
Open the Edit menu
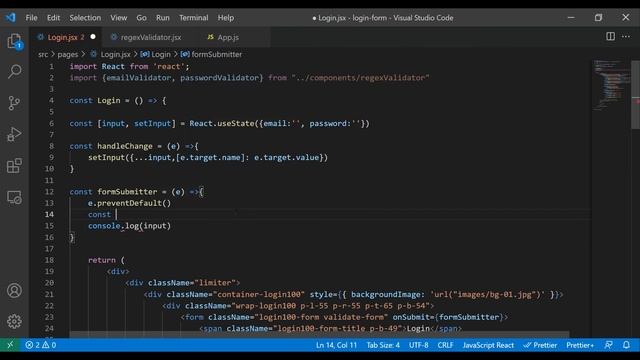click(53, 18)
